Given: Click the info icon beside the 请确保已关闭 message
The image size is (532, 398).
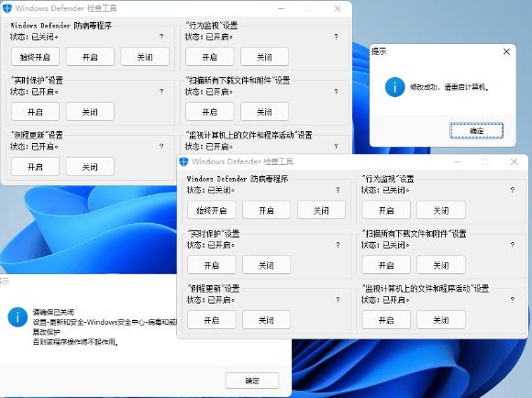Looking at the screenshot, I should click(17, 317).
